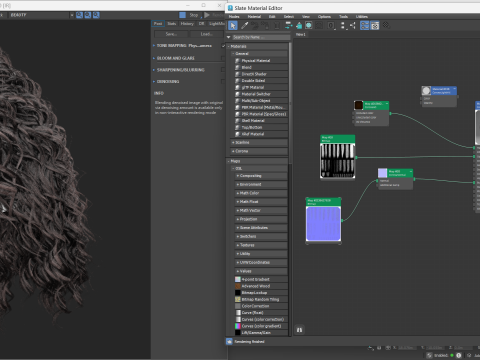Click the lavender swatch on normal map node

point(382,173)
